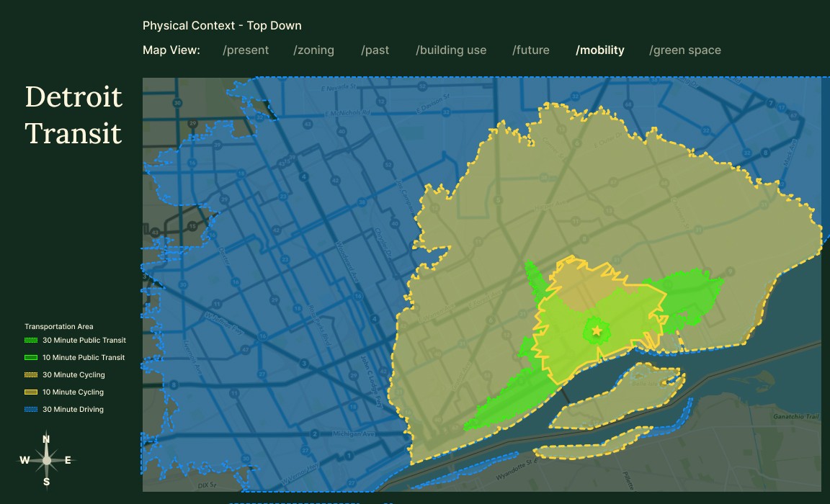Open the /future view link

[x=531, y=50]
